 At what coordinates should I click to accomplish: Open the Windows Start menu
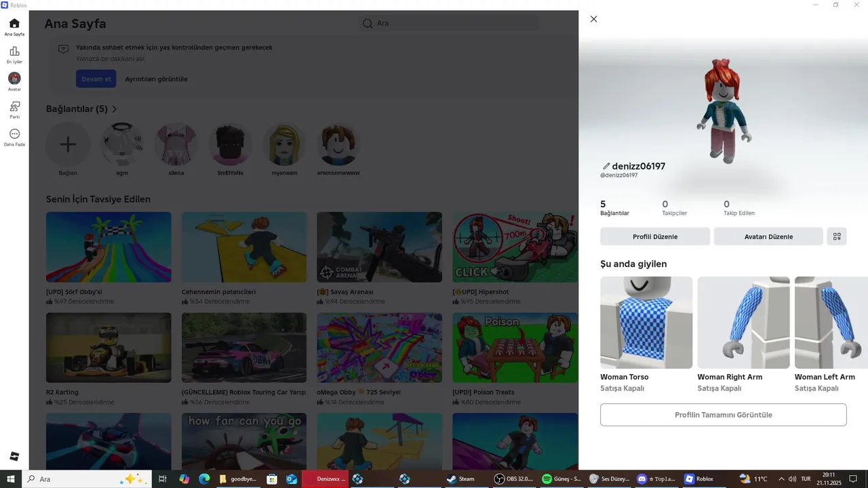click(11, 479)
